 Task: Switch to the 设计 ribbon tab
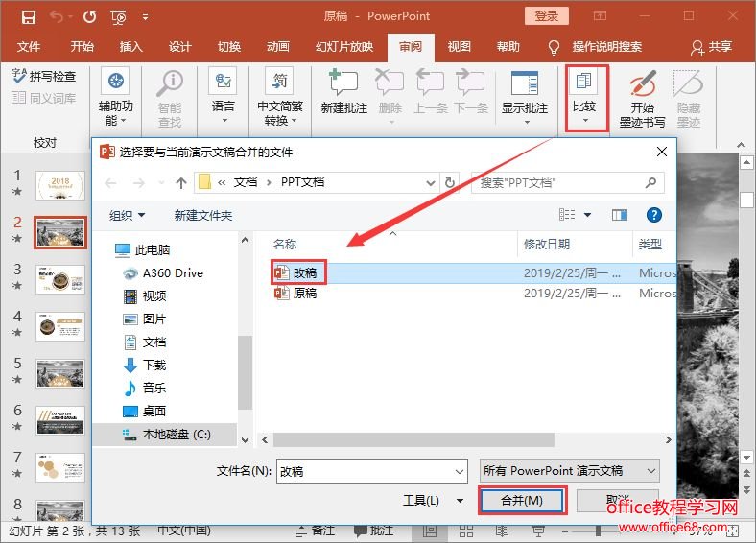pos(180,47)
